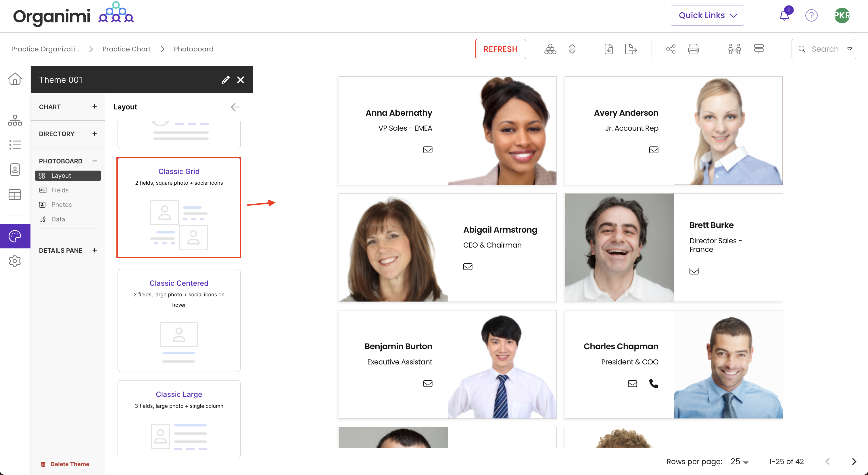This screenshot has height=475, width=868.
Task: Click the org structure cluster toolbar icon
Action: [550, 49]
